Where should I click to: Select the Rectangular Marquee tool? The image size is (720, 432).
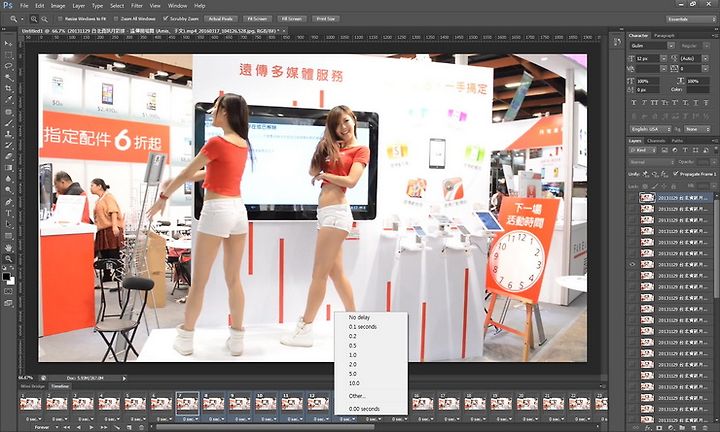[8, 55]
